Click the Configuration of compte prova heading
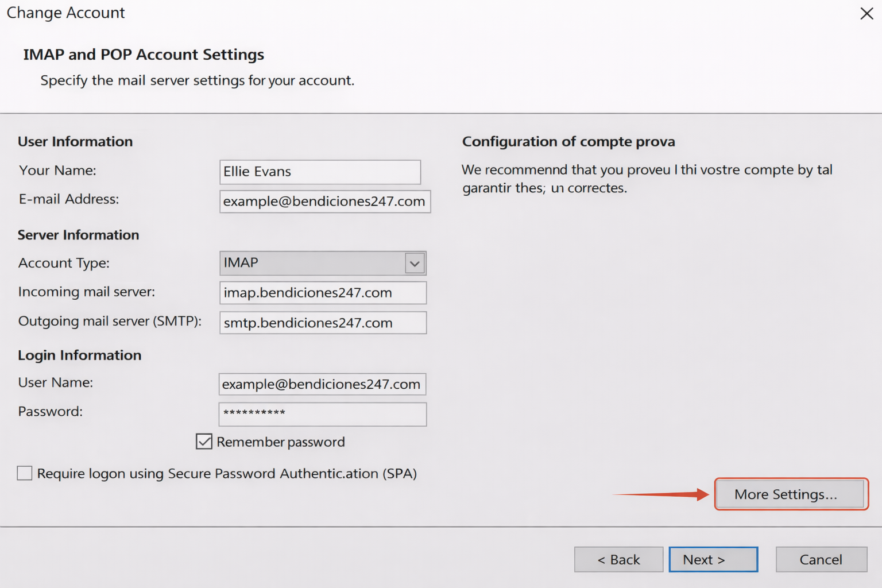Screen dimensions: 882x588 (x=568, y=142)
